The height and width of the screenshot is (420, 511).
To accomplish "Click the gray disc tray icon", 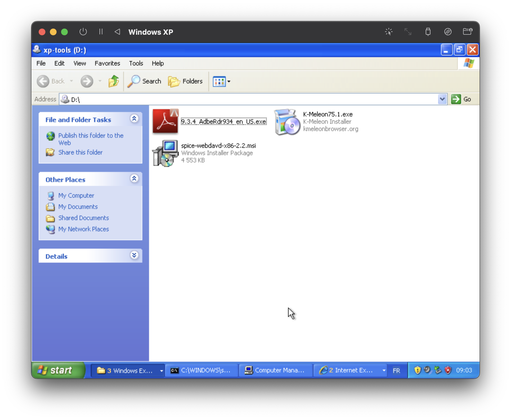I will click(x=428, y=370).
